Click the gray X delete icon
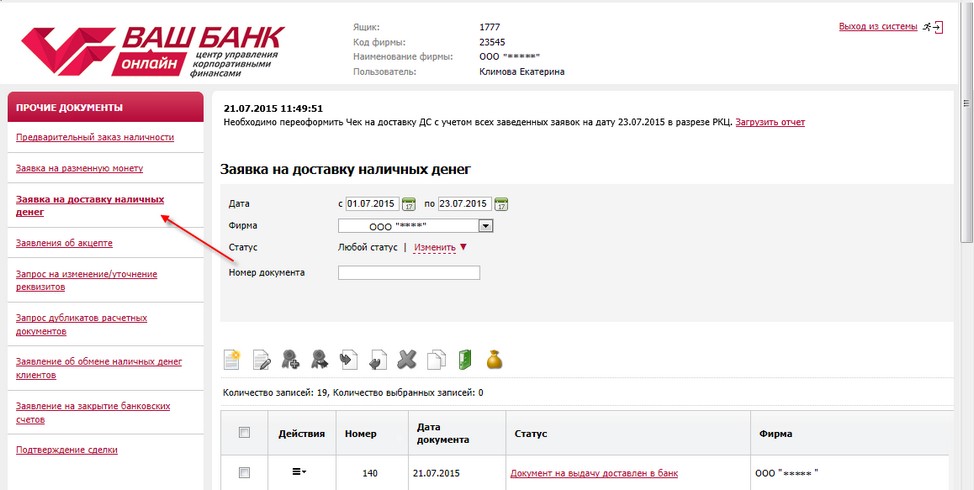 coord(407,360)
